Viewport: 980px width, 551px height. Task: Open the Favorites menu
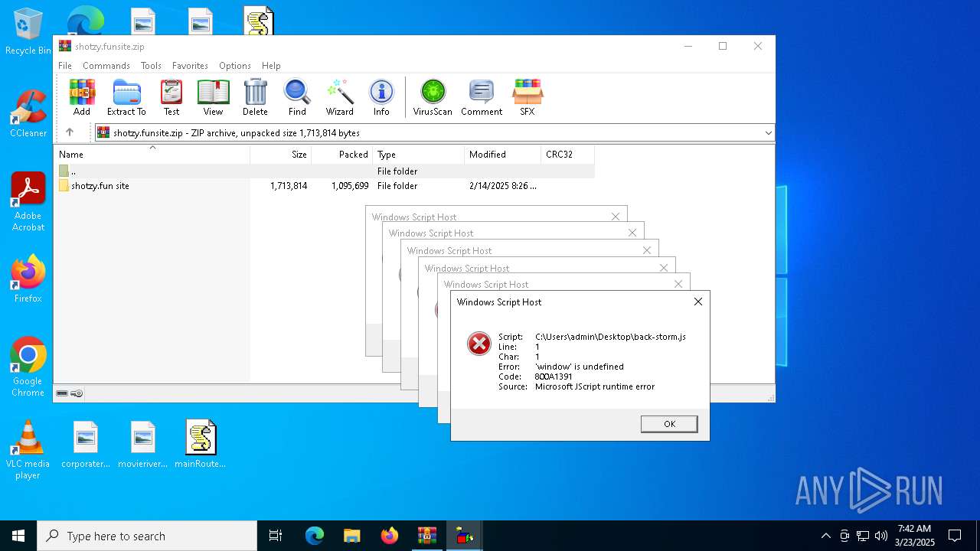190,66
